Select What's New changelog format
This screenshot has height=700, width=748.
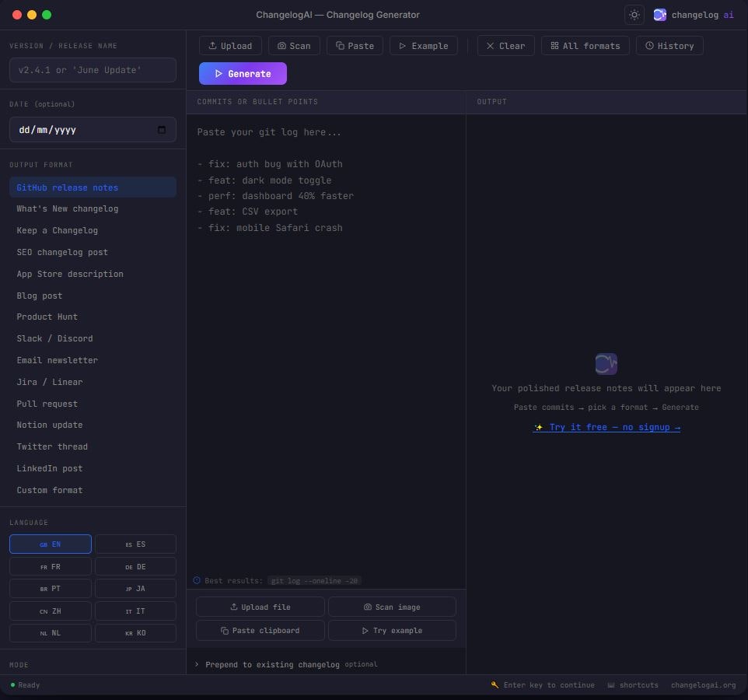93,208
